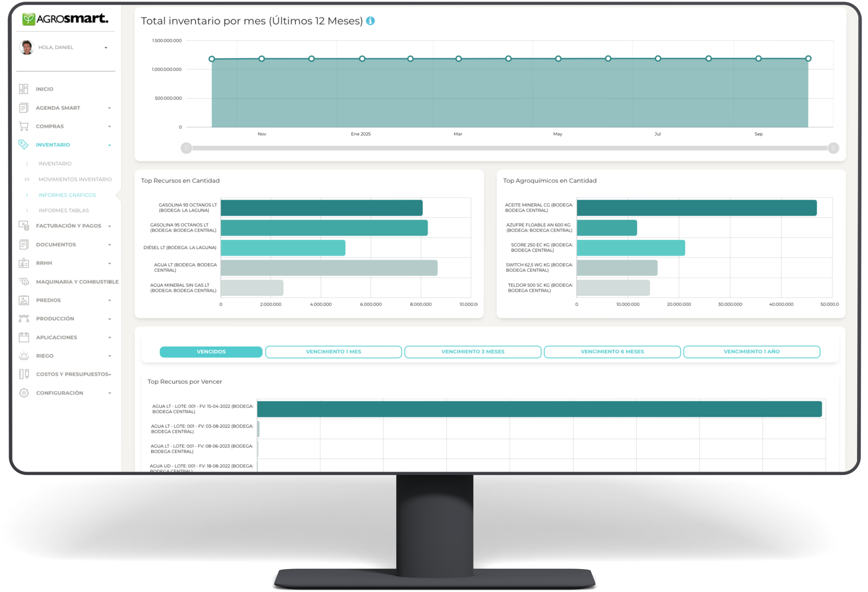Click the info icon beside chart title
868x592 pixels.
click(x=370, y=21)
